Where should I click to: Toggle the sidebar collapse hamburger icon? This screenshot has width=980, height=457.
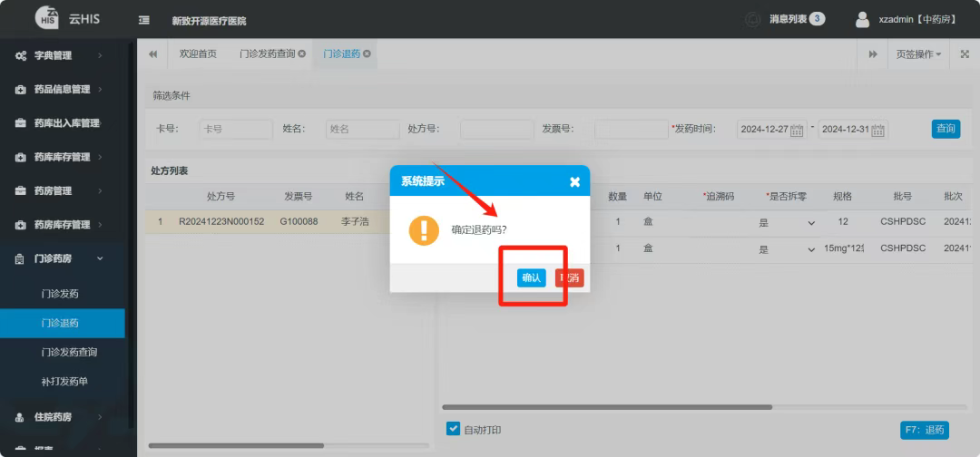(143, 20)
